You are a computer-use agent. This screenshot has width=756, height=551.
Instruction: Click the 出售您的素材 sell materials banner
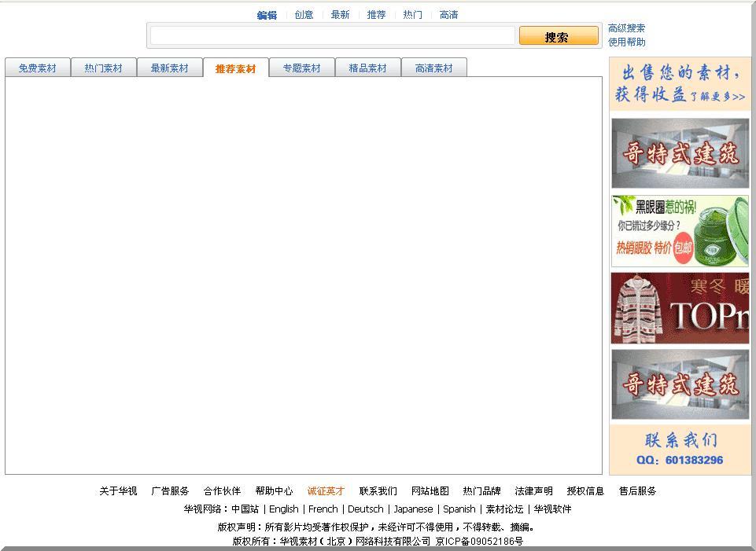tap(680, 84)
